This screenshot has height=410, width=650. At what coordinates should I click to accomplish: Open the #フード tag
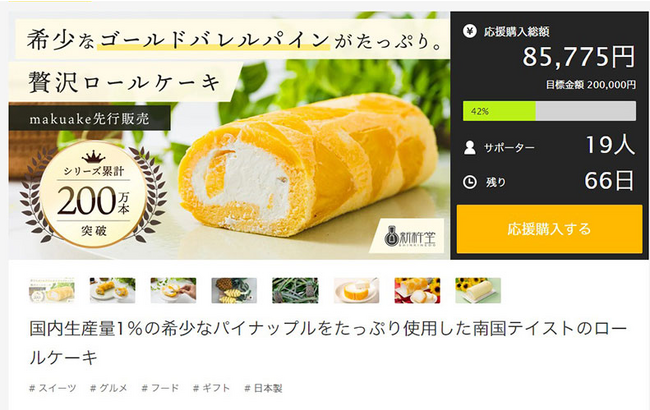pyautogui.click(x=160, y=388)
